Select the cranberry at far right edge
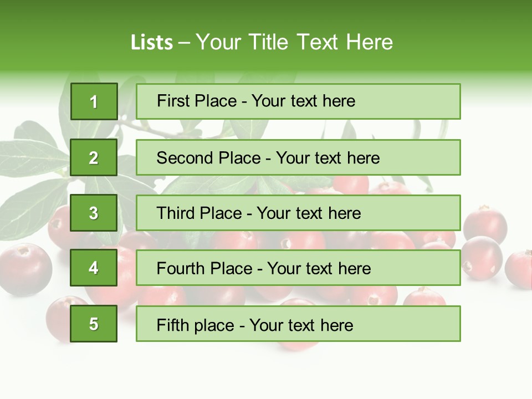The image size is (532, 399). point(519,269)
